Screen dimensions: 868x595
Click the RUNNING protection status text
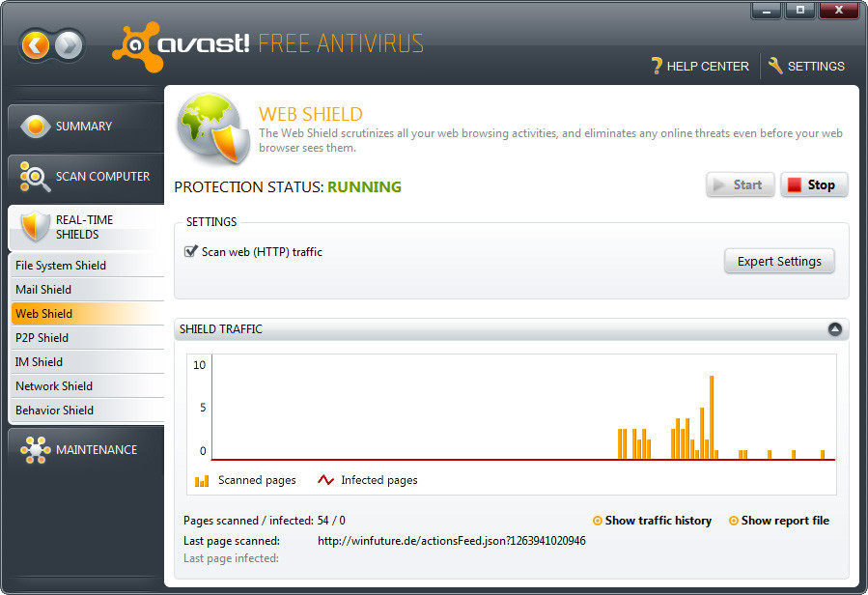(x=364, y=187)
